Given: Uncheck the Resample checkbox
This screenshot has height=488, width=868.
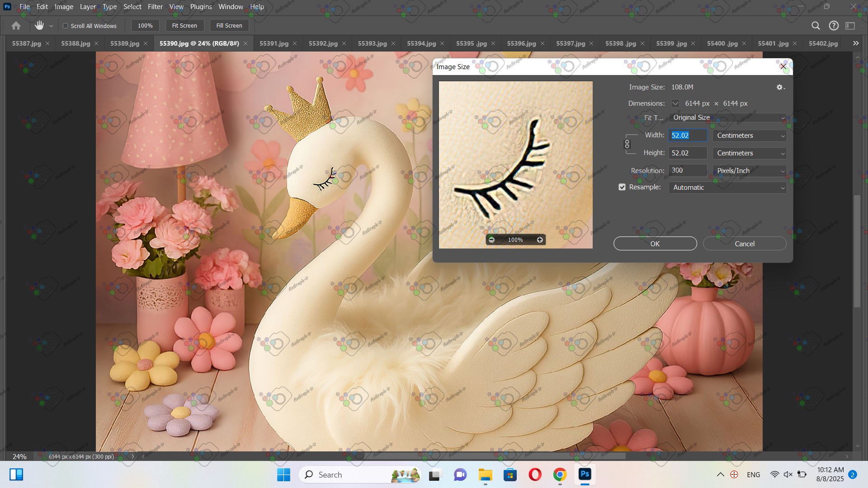Looking at the screenshot, I should click(x=622, y=187).
